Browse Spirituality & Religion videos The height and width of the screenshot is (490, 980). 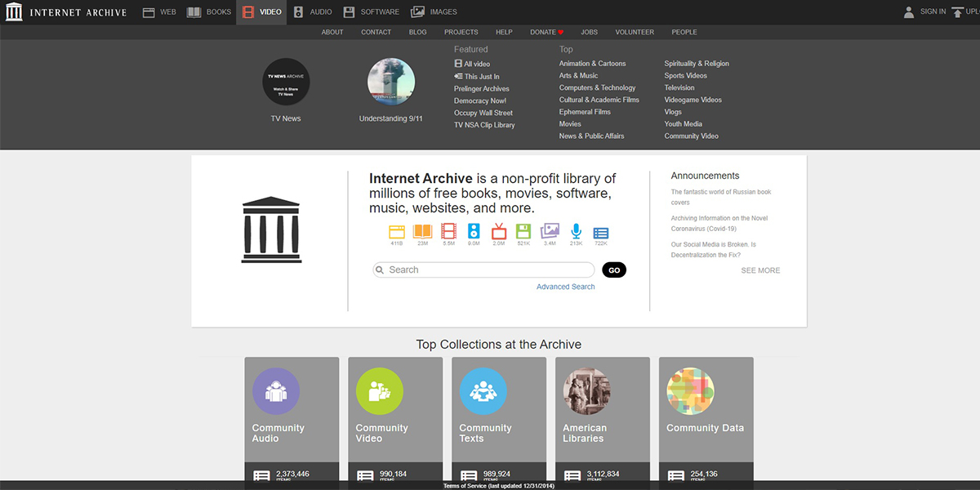coord(697,64)
